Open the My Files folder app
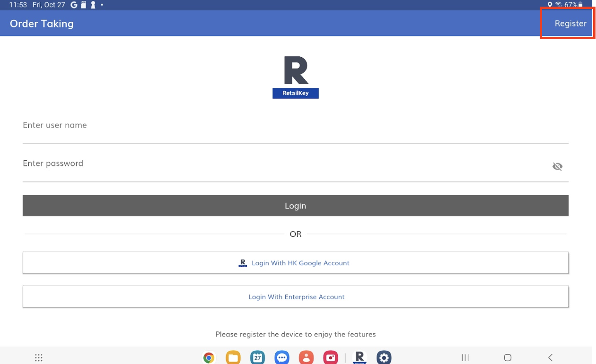Image resolution: width=596 pixels, height=364 pixels. pyautogui.click(x=233, y=357)
